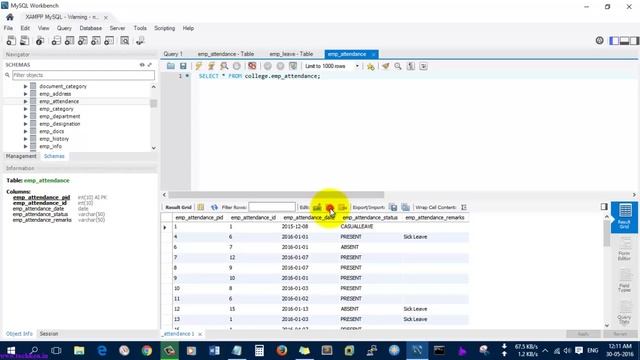Screen dimensions: 640x360
Task: Toggle the continue-on-error red icon
Action: point(252,66)
